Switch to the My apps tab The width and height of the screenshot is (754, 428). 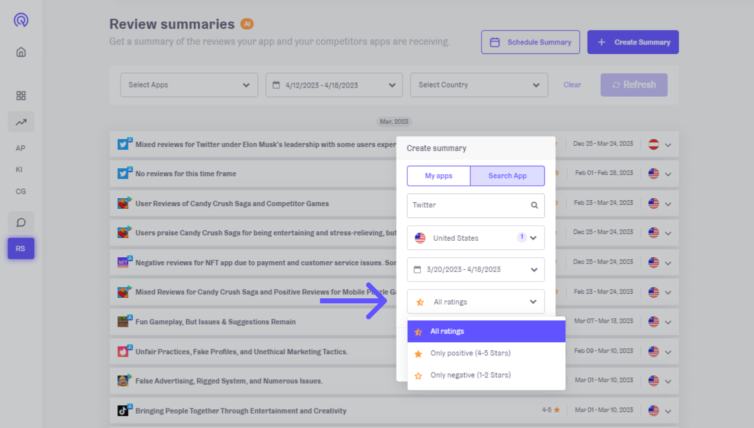pos(439,176)
